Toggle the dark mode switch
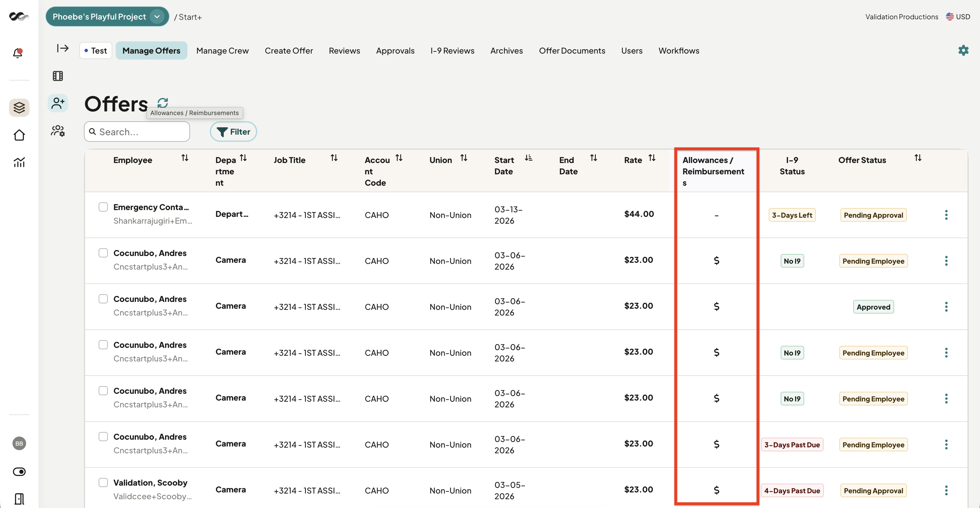980x508 pixels. (19, 471)
